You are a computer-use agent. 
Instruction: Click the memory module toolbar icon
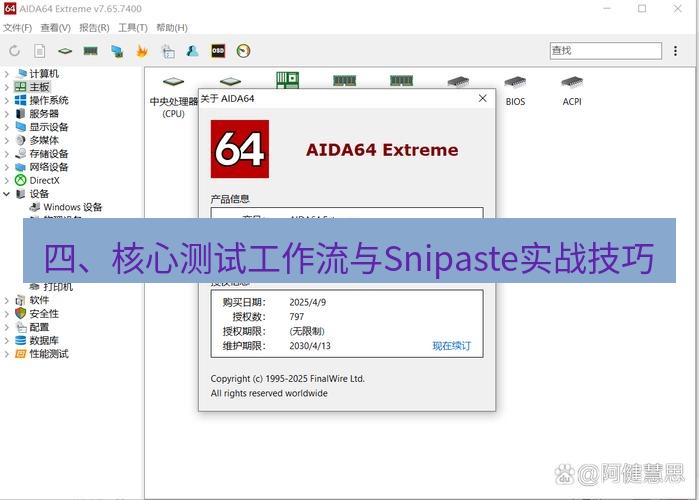90,51
